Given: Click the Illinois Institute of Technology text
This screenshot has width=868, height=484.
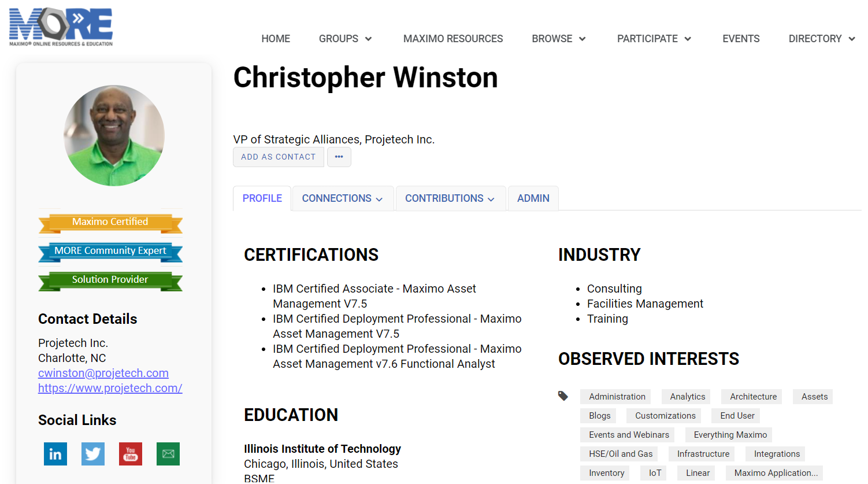Looking at the screenshot, I should tap(322, 449).
